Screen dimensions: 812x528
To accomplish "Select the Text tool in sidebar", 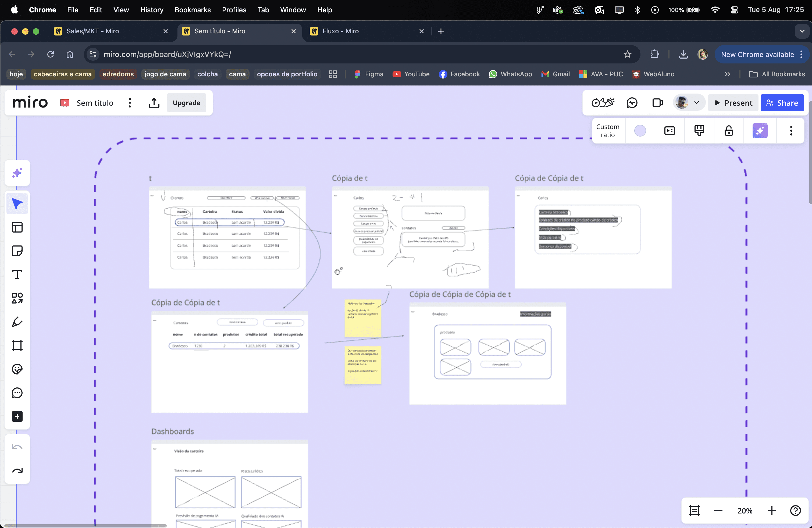I will pos(17,274).
